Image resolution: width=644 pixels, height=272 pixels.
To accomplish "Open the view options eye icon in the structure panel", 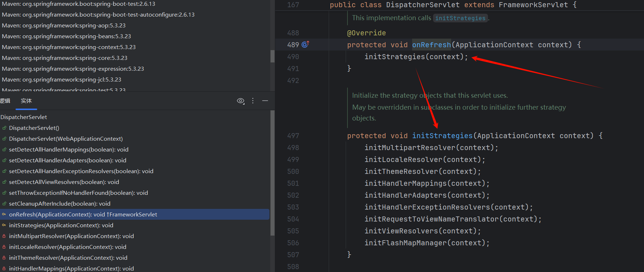I will 241,101.
